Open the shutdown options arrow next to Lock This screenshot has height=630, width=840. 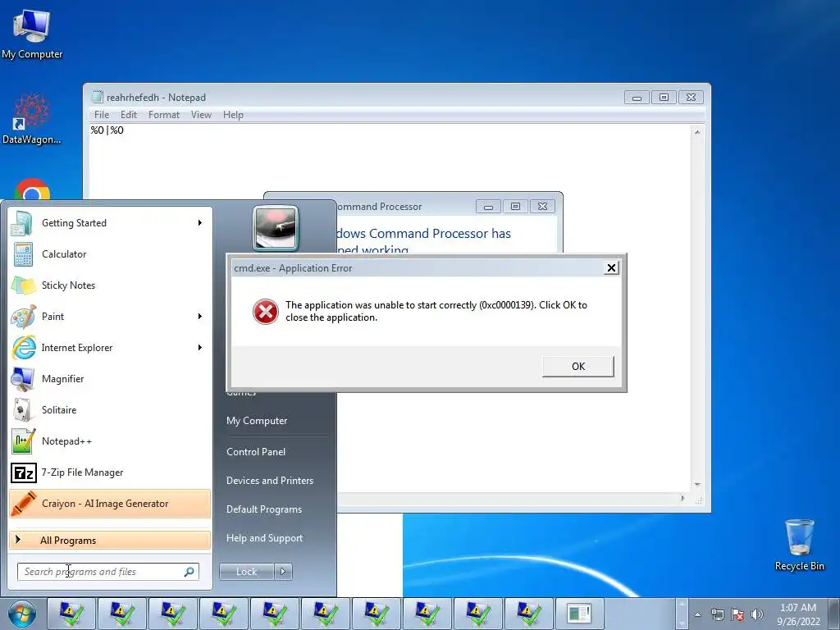tap(283, 572)
